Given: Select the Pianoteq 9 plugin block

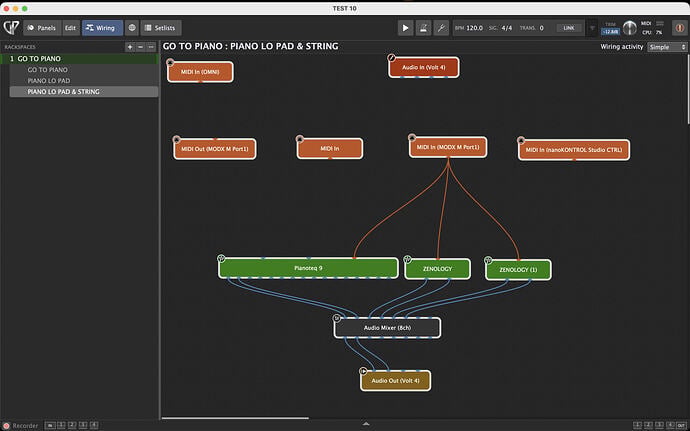Looking at the screenshot, I should (308, 268).
